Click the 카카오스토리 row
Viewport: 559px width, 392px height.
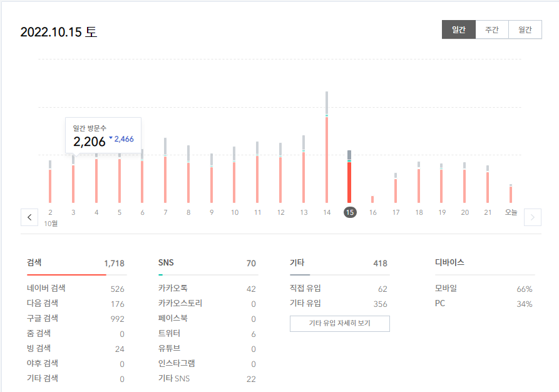(x=207, y=303)
